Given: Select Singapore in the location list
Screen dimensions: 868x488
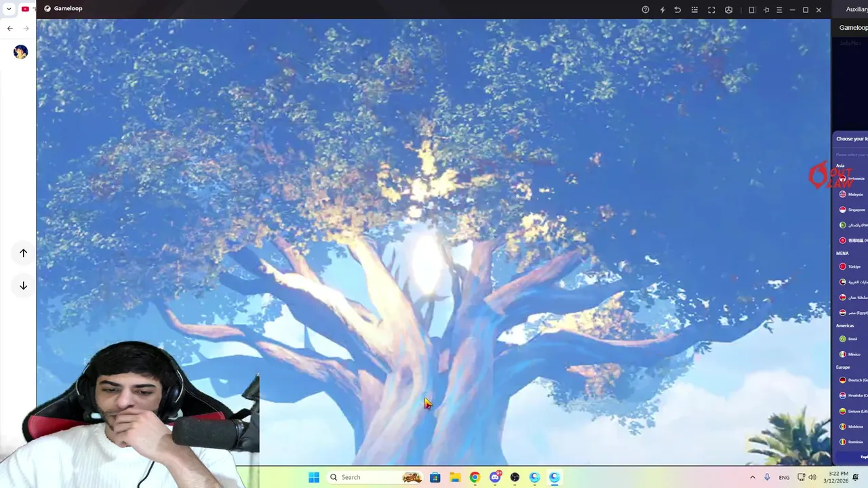Looking at the screenshot, I should [x=852, y=210].
